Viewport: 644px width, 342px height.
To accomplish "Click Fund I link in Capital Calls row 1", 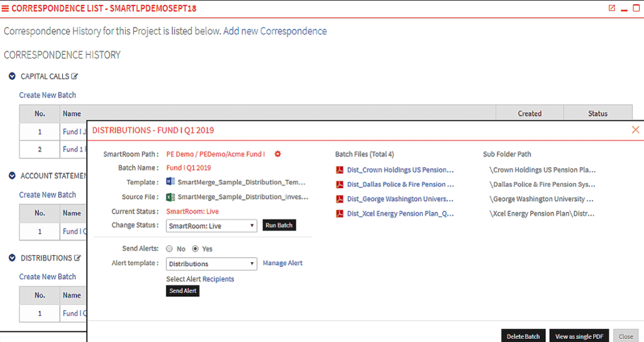I will coord(74,132).
